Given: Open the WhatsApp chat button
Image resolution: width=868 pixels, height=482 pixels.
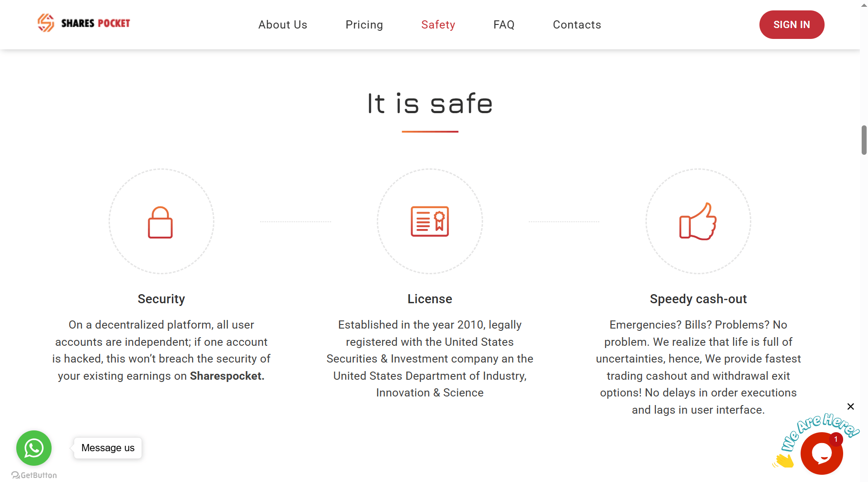Looking at the screenshot, I should tap(34, 448).
